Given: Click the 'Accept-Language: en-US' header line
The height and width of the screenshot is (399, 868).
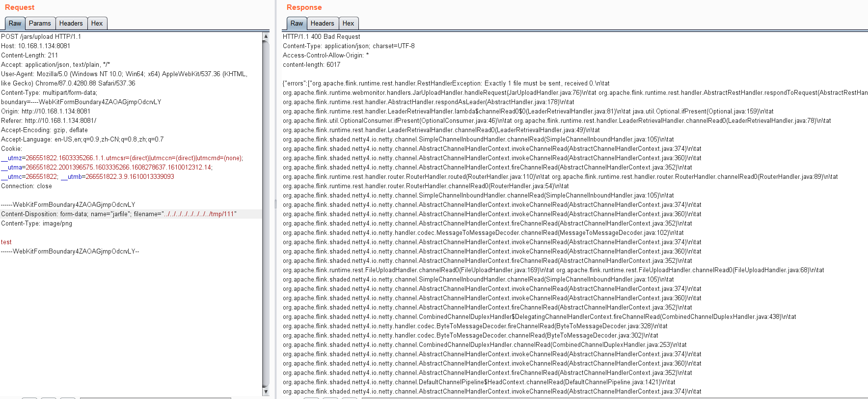Looking at the screenshot, I should [x=82, y=139].
